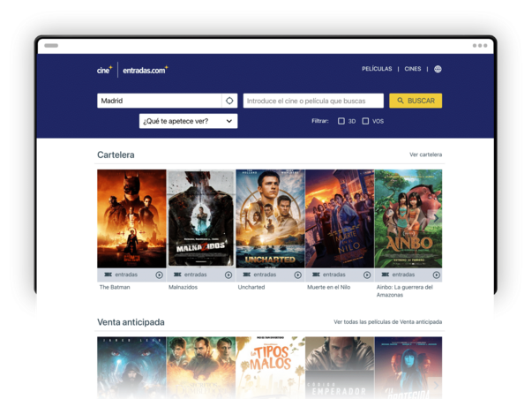
Task: Enable the 3D filter checkbox
Action: (341, 121)
